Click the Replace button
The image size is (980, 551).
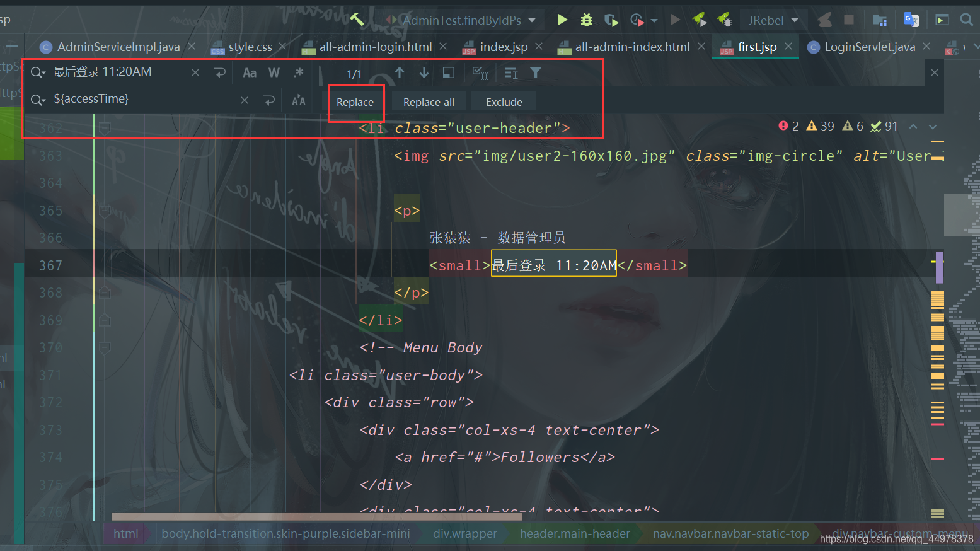355,102
